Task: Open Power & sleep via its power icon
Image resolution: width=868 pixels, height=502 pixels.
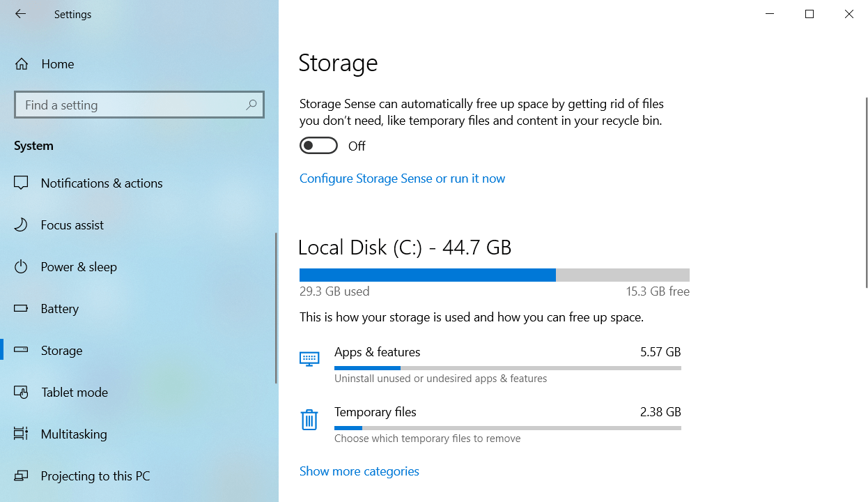Action: click(x=22, y=266)
